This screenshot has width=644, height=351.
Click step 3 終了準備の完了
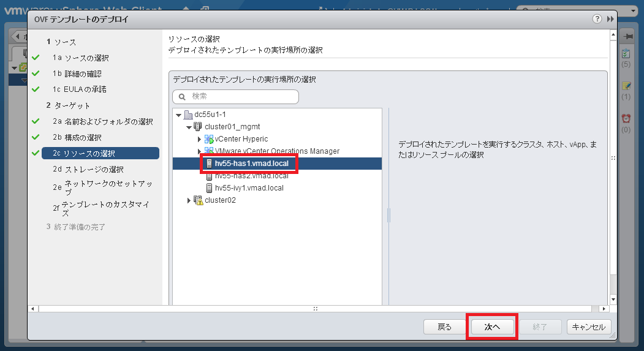76,227
